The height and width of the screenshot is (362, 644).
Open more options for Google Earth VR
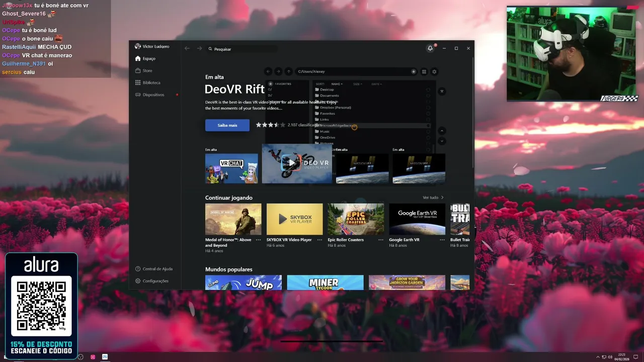[x=442, y=240]
